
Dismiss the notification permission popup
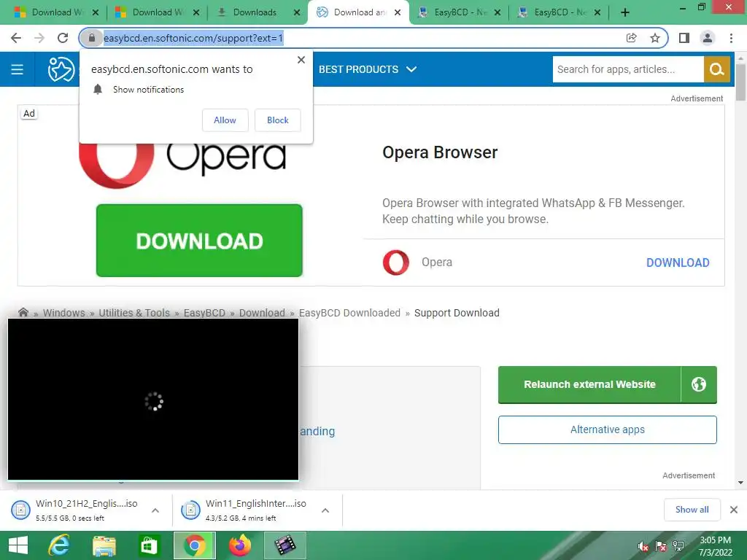point(301,60)
